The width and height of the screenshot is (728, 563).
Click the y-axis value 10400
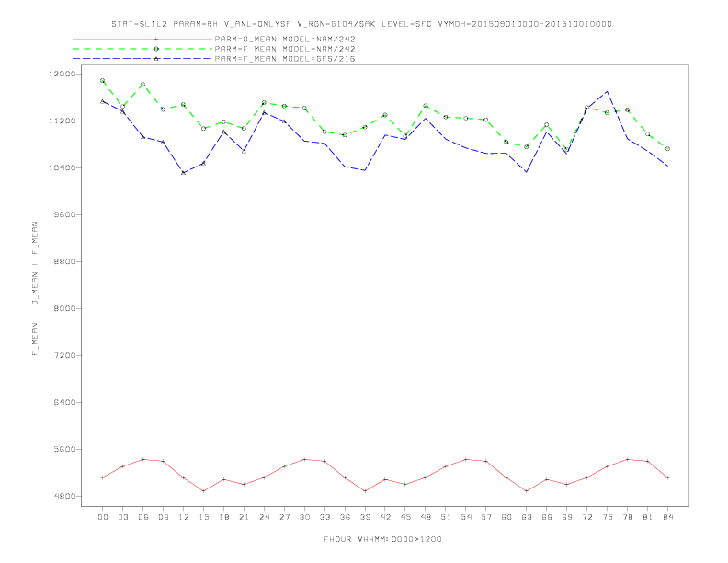63,167
